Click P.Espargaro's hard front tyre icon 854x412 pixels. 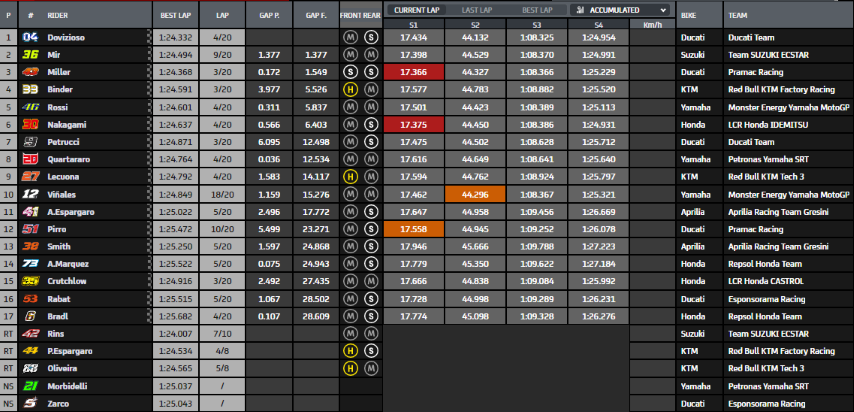pos(350,351)
